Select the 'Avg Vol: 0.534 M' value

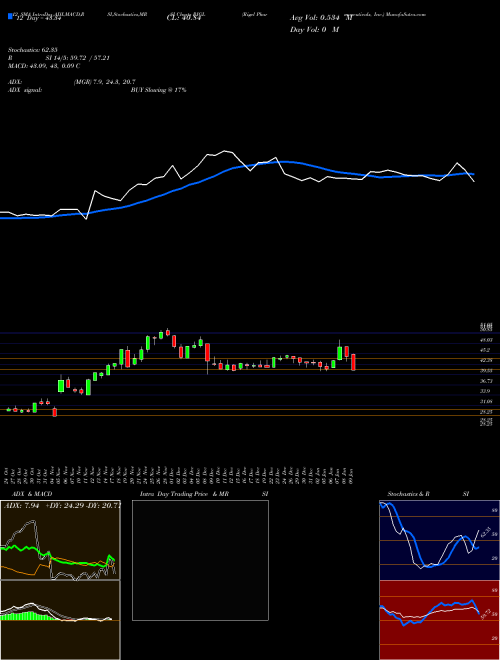point(321,18)
